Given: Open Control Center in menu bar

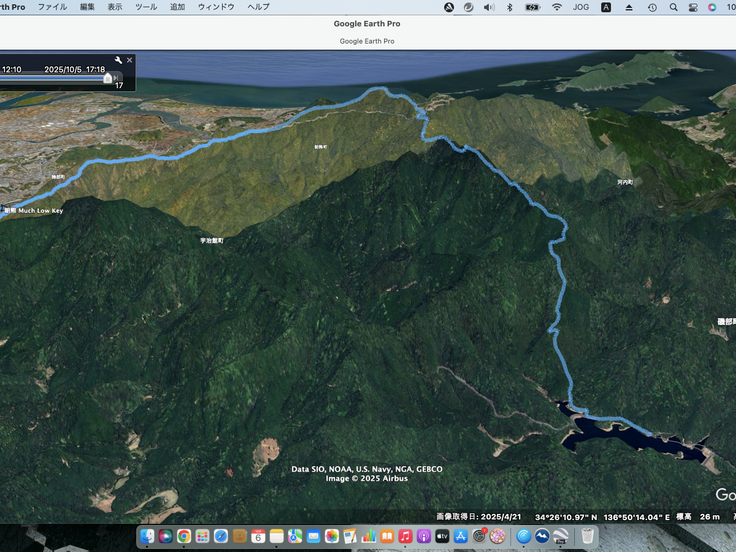Looking at the screenshot, I should point(694,7).
